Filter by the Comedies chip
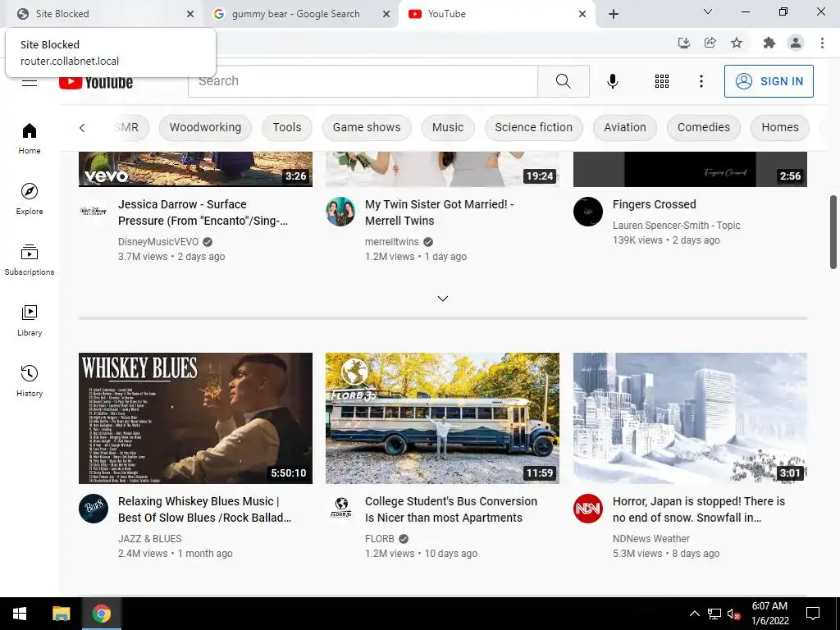The width and height of the screenshot is (840, 630). tap(703, 127)
